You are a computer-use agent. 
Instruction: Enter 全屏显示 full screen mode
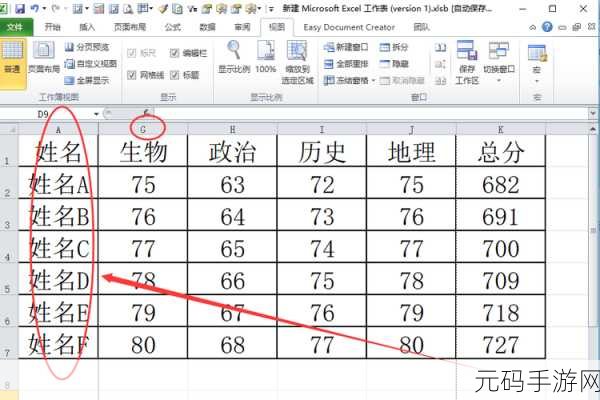click(x=87, y=80)
